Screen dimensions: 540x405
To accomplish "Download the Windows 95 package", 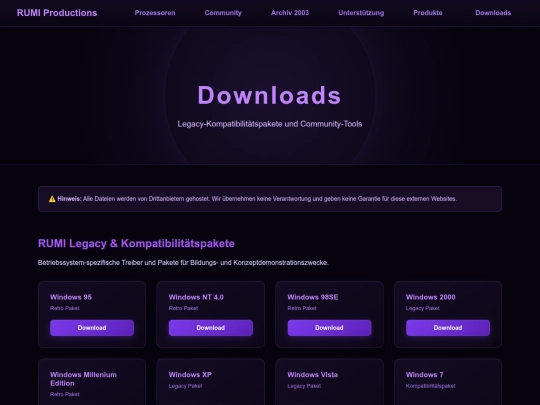I will click(x=92, y=328).
